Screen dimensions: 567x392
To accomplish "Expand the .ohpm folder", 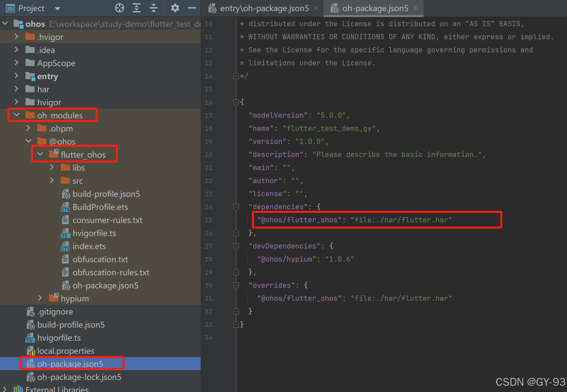I will [x=28, y=128].
